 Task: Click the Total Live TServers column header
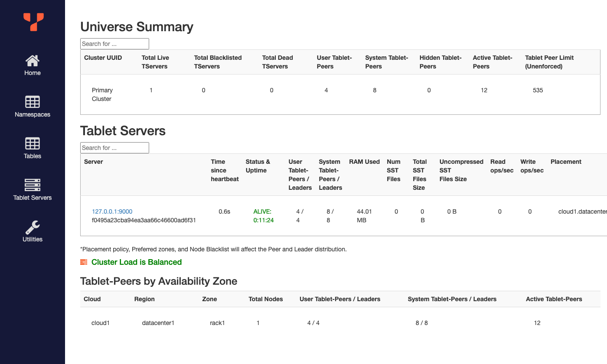coord(155,62)
